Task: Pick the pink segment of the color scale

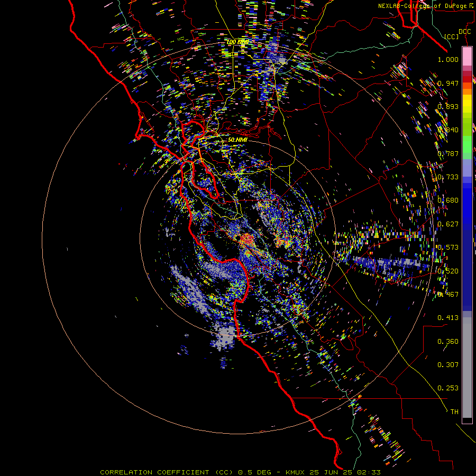Action: [467, 56]
